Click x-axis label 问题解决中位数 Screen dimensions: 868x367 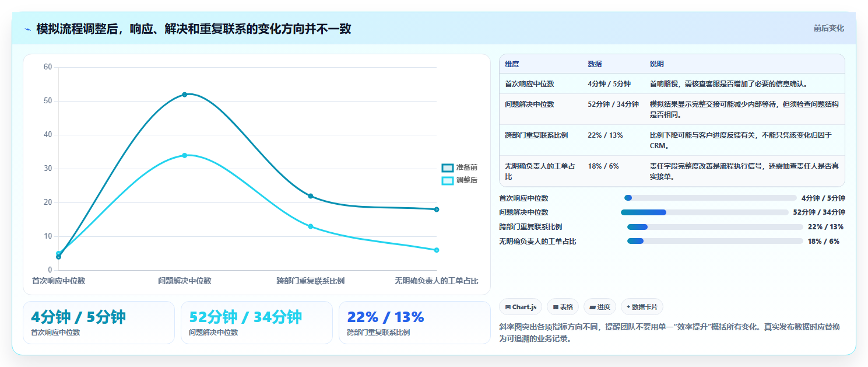[185, 281]
